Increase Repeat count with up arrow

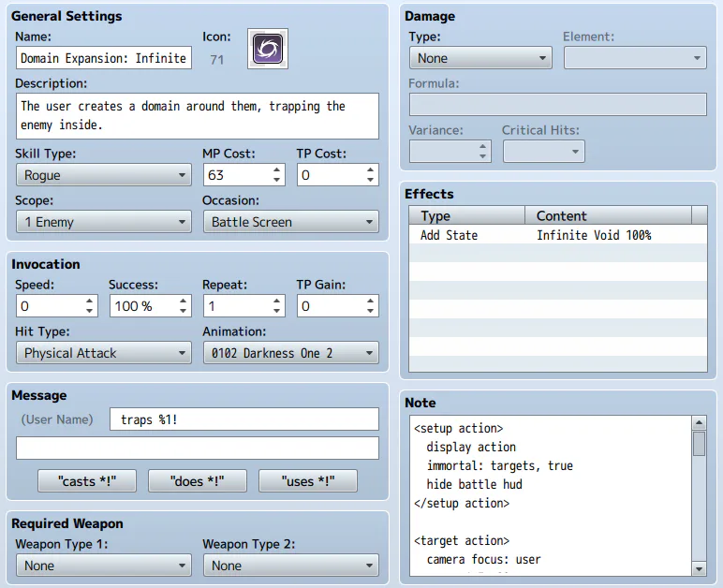276,301
